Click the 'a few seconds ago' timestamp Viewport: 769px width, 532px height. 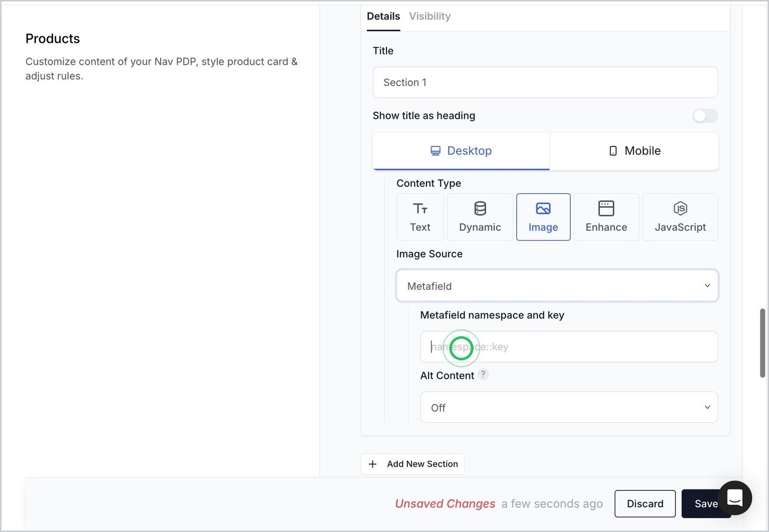coord(552,504)
